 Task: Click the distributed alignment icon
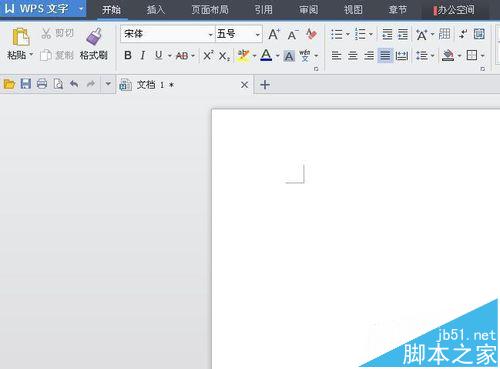(402, 55)
